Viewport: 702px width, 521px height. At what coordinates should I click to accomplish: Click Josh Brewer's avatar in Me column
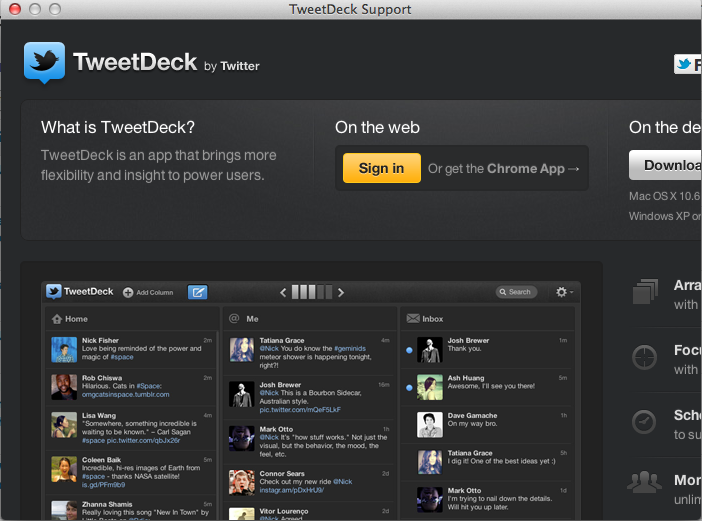[x=242, y=394]
